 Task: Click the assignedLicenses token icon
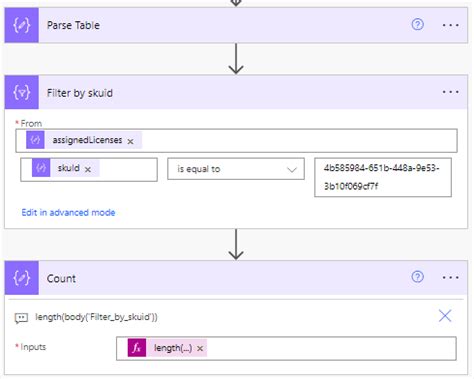click(x=35, y=140)
